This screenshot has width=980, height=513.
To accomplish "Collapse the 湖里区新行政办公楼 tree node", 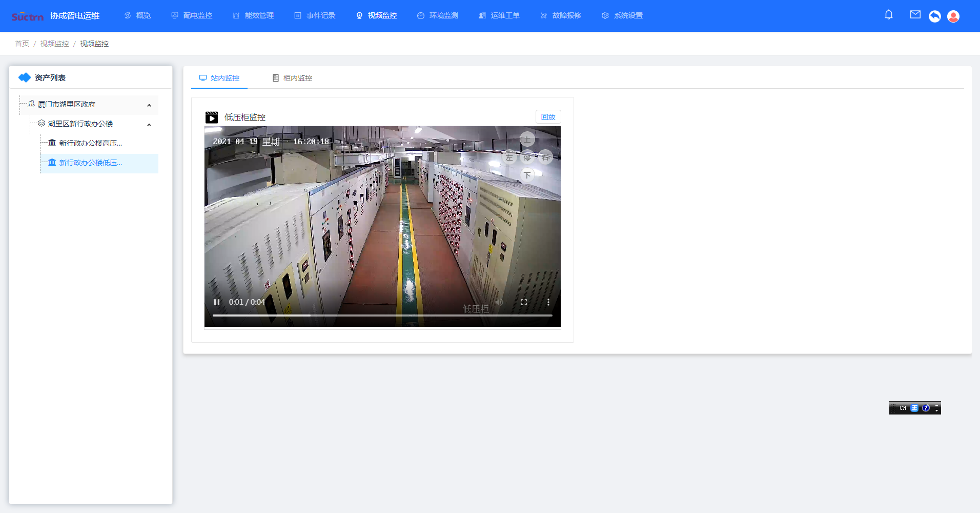I will pyautogui.click(x=149, y=125).
